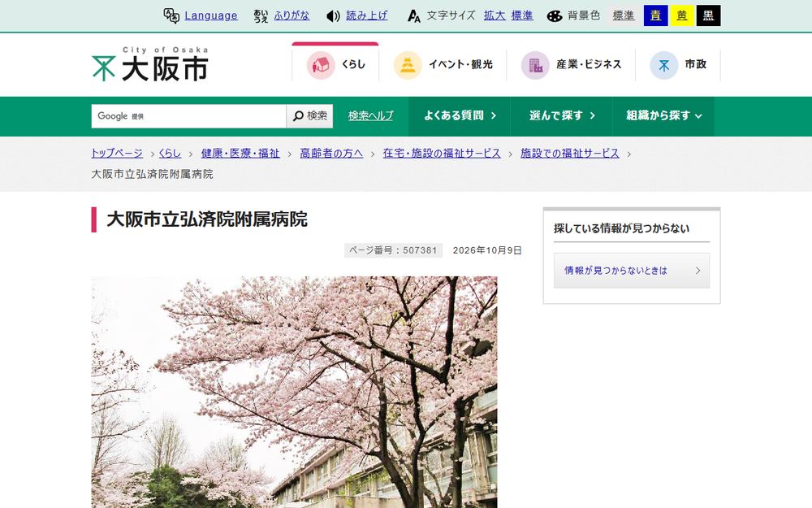This screenshot has height=508, width=812.
Task: Open the くらし tab
Action: click(x=335, y=63)
